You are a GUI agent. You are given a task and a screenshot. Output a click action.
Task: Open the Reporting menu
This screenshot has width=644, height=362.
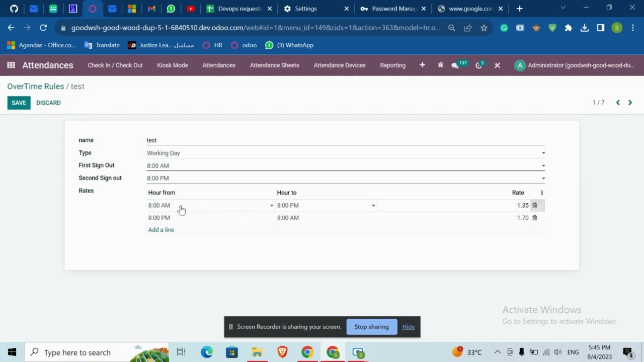point(393,65)
